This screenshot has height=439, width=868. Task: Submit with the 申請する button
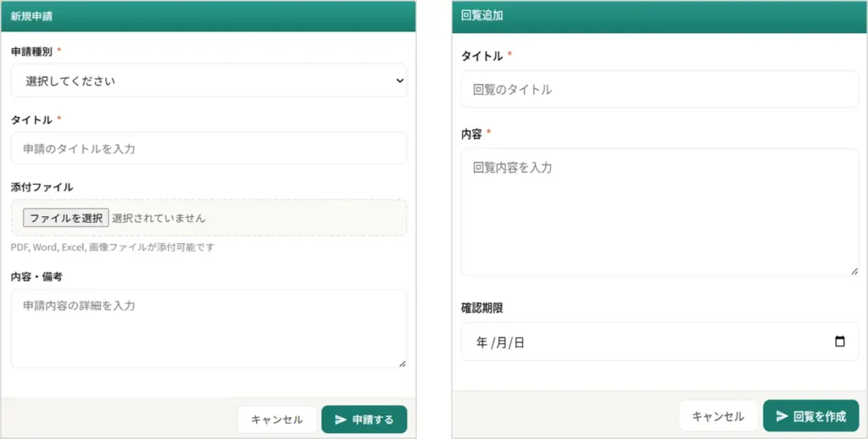point(364,420)
